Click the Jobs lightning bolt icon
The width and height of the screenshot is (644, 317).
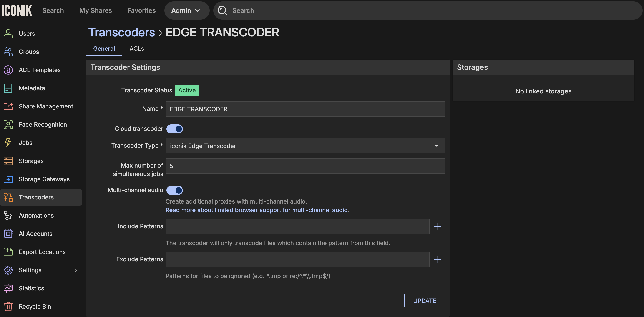click(x=8, y=143)
